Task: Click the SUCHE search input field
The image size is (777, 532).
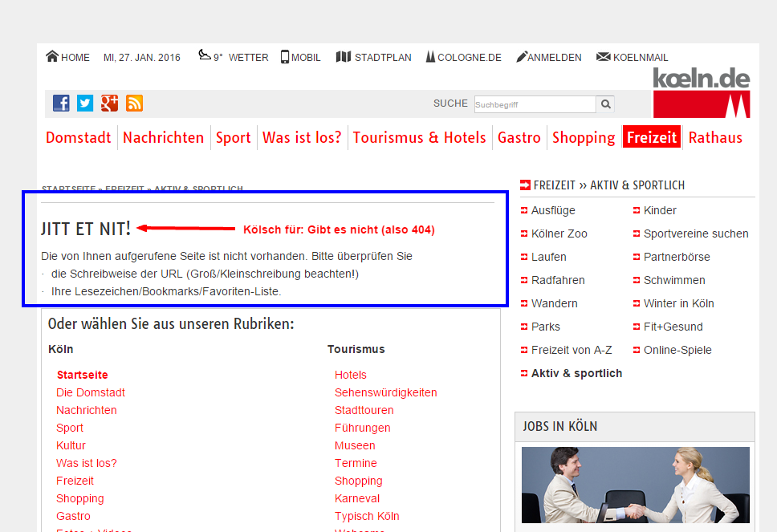Action: (x=534, y=104)
